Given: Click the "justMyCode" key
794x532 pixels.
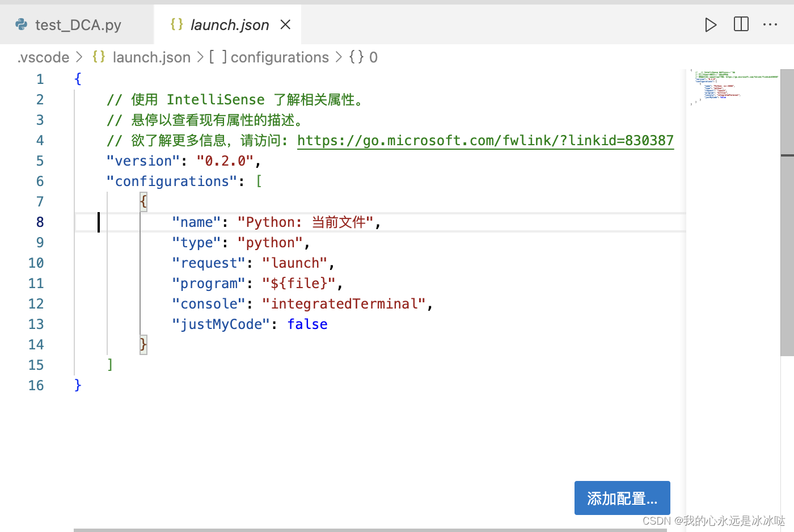Looking at the screenshot, I should [221, 324].
